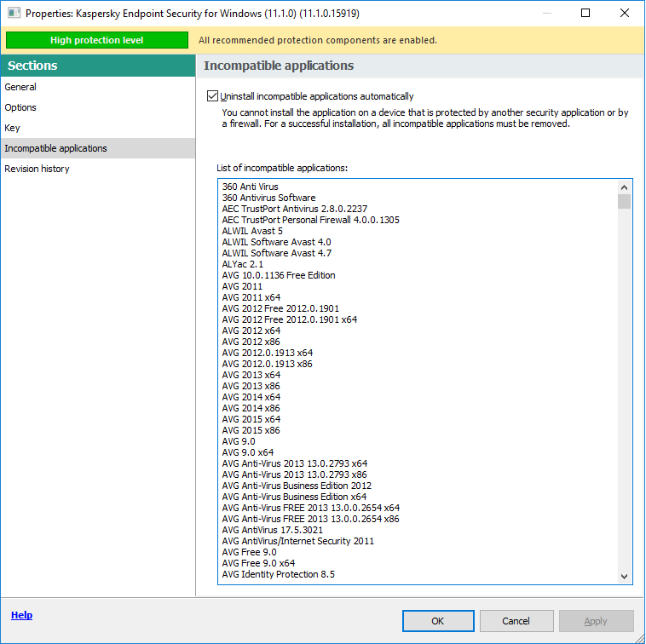Select AVG 2013 x86 entry

tap(251, 386)
